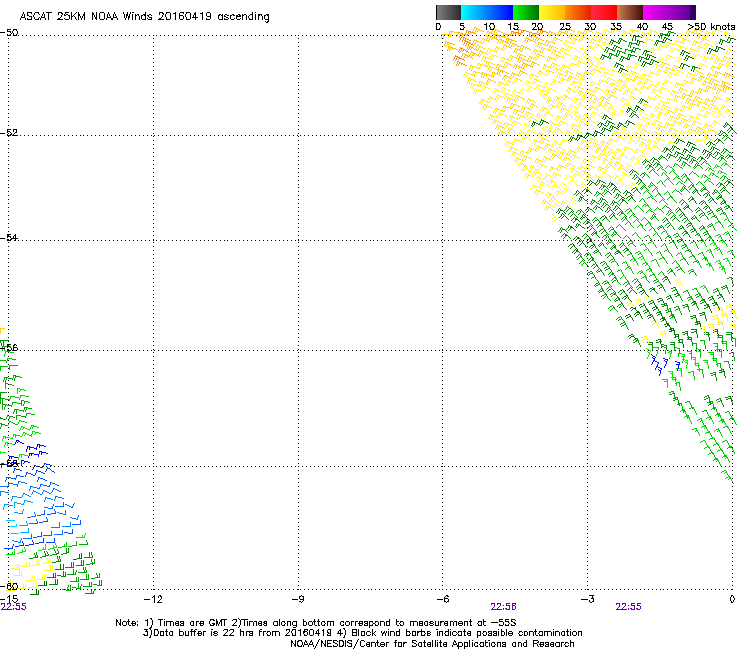Click the -58 latitude axis label
This screenshot has width=740, height=650.
(9, 464)
